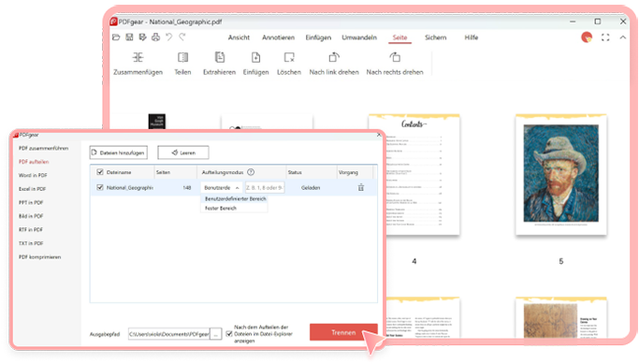
Task: Close the PDFgear split dialog
Action: (379, 135)
